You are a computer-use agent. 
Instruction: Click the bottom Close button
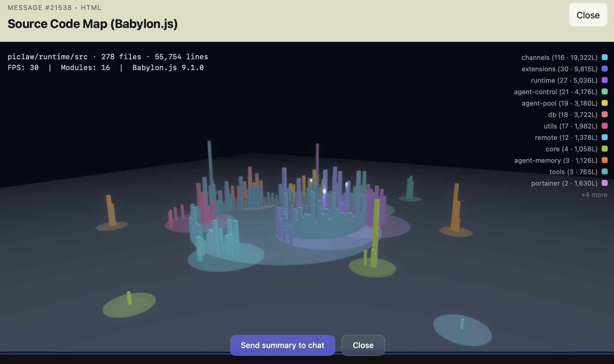click(363, 345)
